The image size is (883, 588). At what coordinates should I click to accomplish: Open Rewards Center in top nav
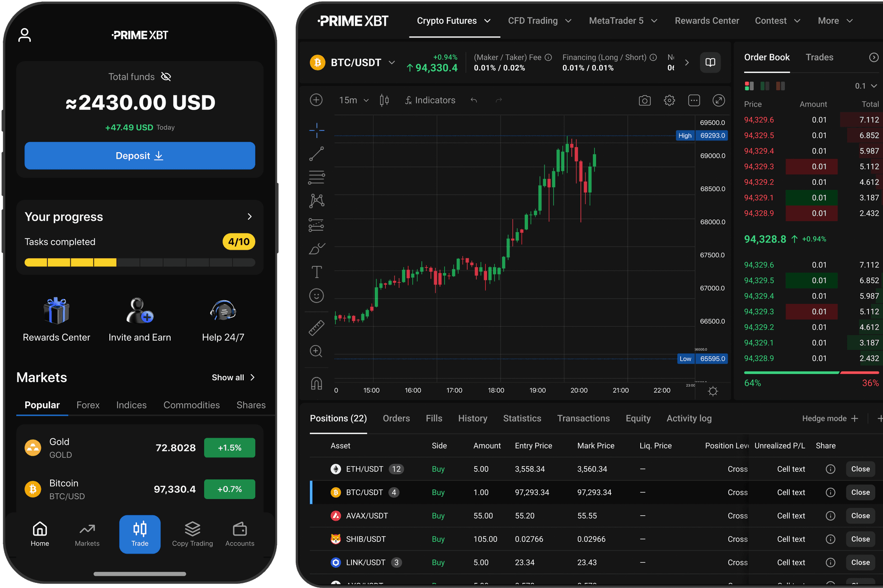coord(707,21)
